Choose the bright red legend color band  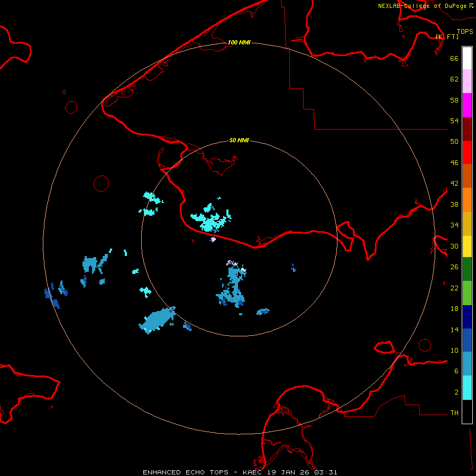[x=467, y=152]
